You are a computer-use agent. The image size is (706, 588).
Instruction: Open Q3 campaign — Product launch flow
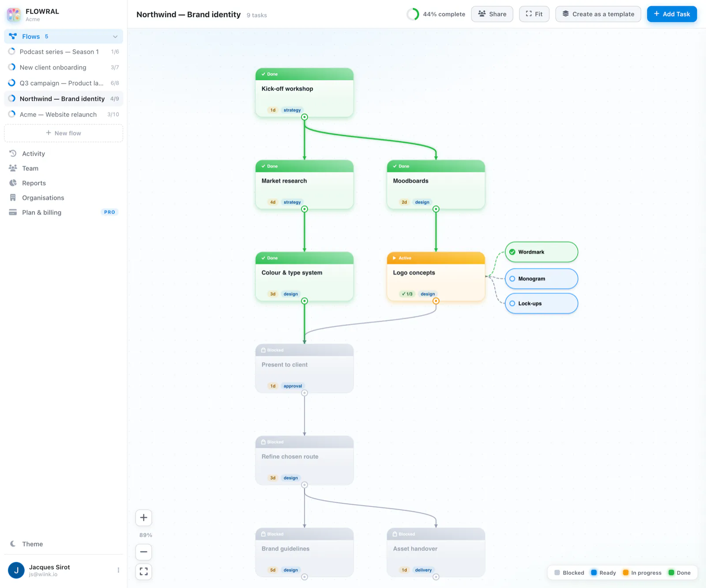64,83
